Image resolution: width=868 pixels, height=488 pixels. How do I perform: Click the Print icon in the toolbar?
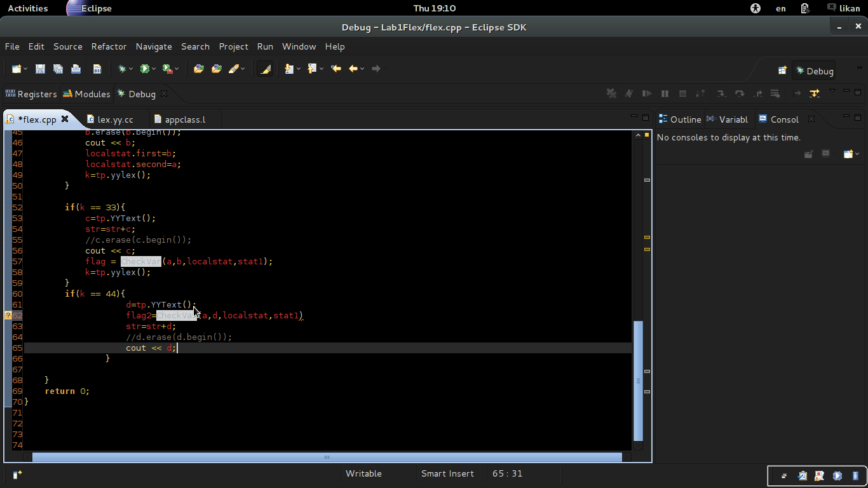[x=76, y=69]
